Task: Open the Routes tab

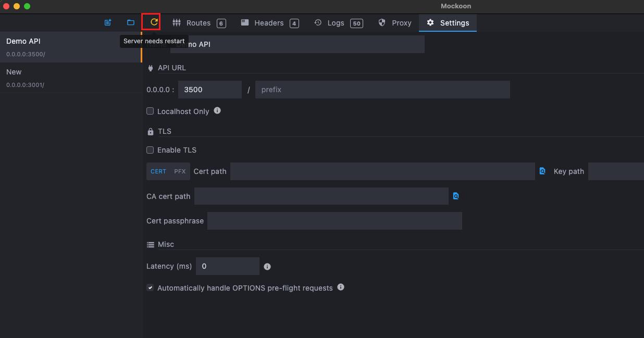Action: pyautogui.click(x=199, y=23)
